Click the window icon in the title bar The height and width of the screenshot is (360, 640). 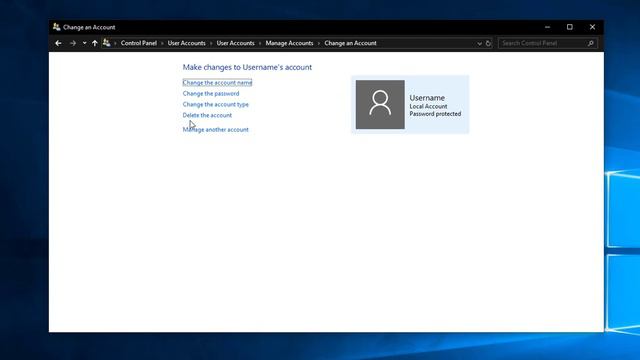(x=57, y=27)
